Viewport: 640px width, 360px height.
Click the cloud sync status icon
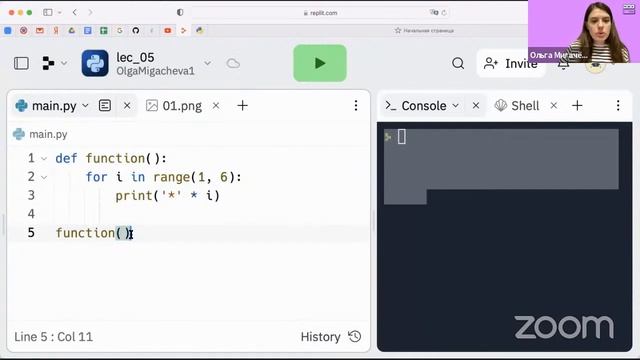pos(233,63)
